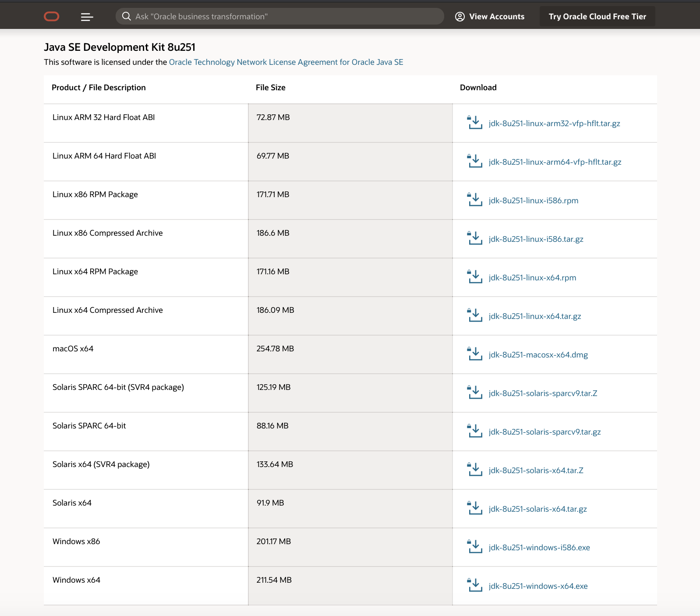This screenshot has width=700, height=616.
Task: Click the search magnifier icon
Action: click(127, 16)
